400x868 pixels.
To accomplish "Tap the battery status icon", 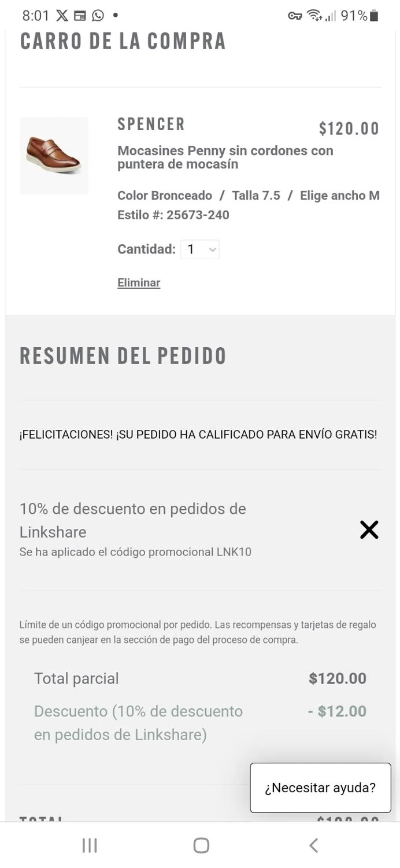I will [x=374, y=16].
